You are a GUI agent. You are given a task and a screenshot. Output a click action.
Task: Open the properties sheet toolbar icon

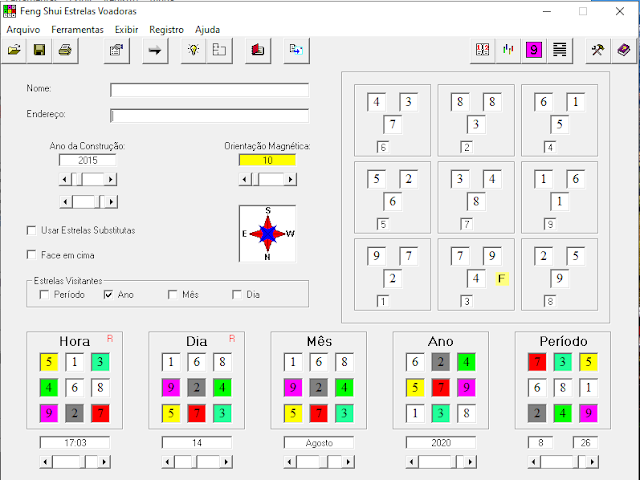coord(116,50)
